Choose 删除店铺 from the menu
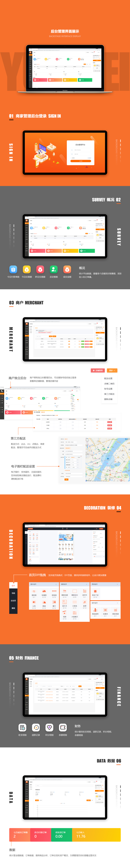The width and height of the screenshot is (130, 868). [108, 399]
